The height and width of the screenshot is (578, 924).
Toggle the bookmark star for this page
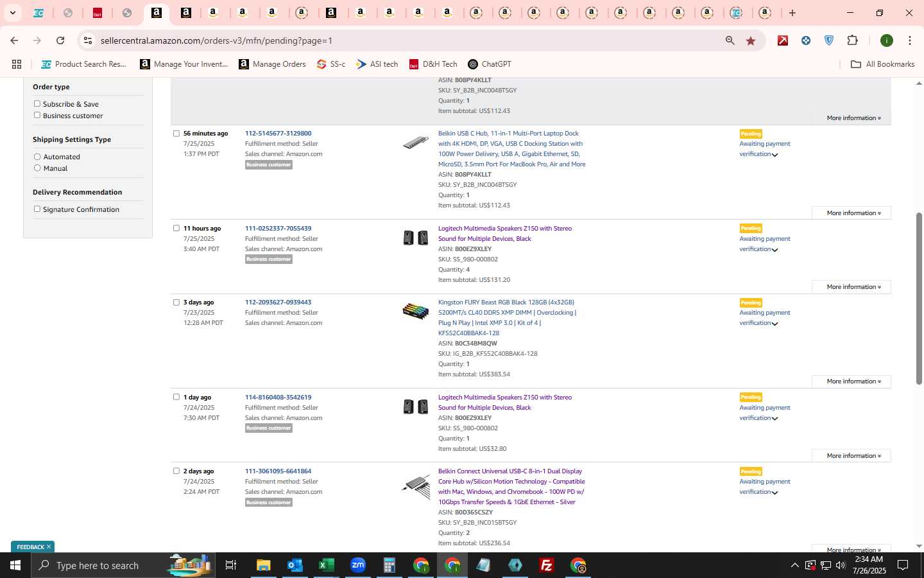(751, 40)
